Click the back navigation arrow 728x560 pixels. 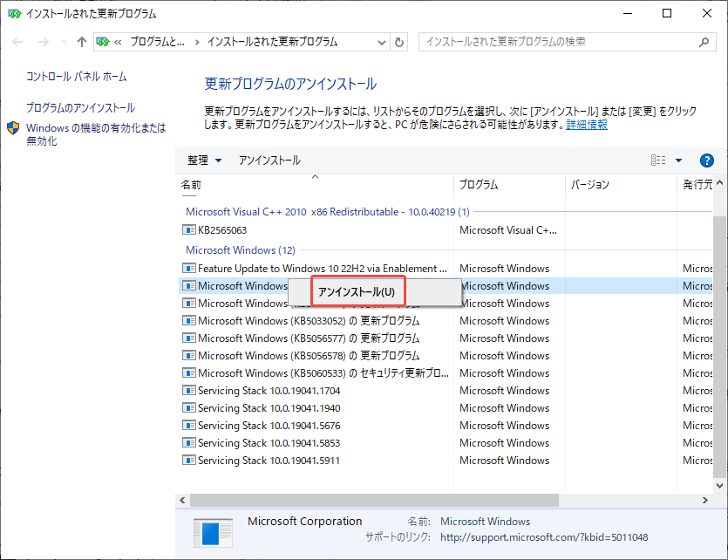[x=17, y=42]
